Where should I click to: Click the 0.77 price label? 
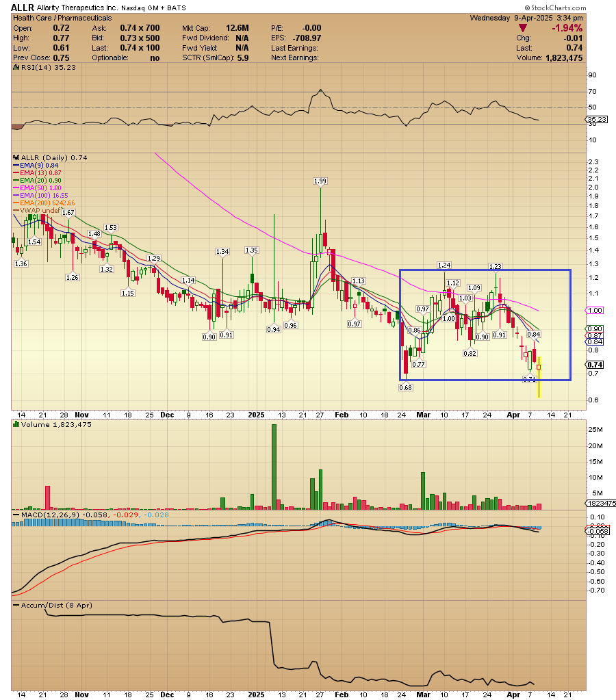point(419,364)
